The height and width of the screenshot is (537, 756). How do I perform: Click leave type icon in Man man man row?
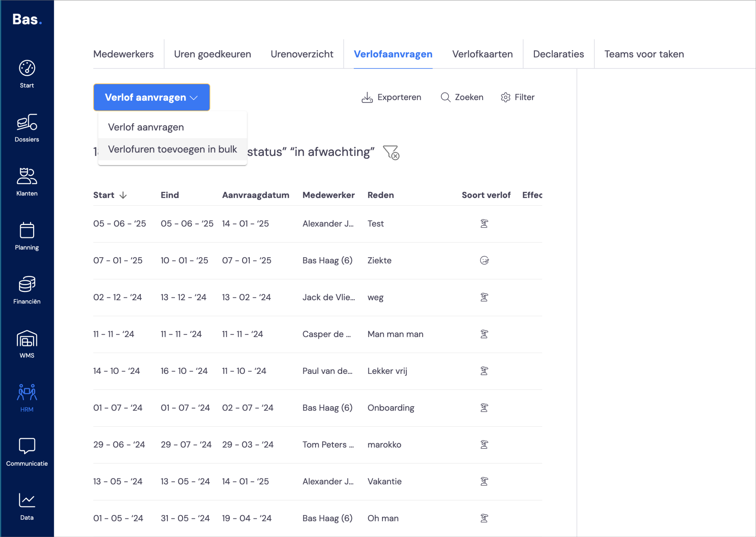pos(484,334)
